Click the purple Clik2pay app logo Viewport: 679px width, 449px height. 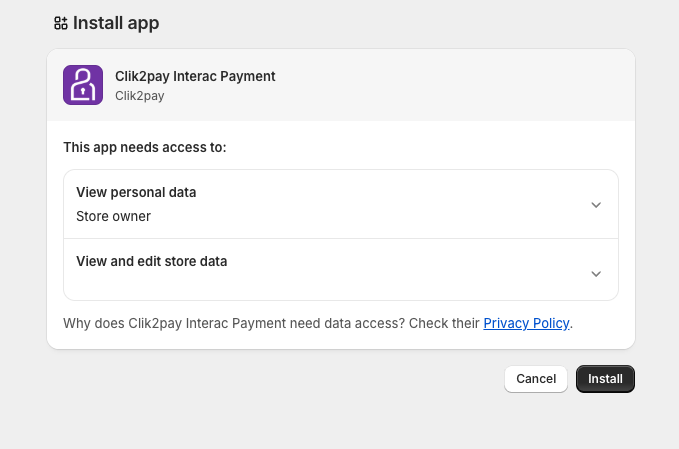click(x=83, y=85)
